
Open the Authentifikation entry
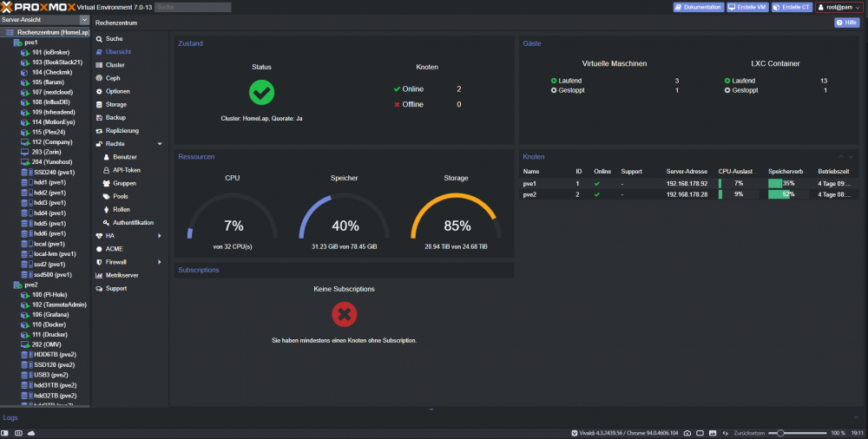pyautogui.click(x=133, y=223)
